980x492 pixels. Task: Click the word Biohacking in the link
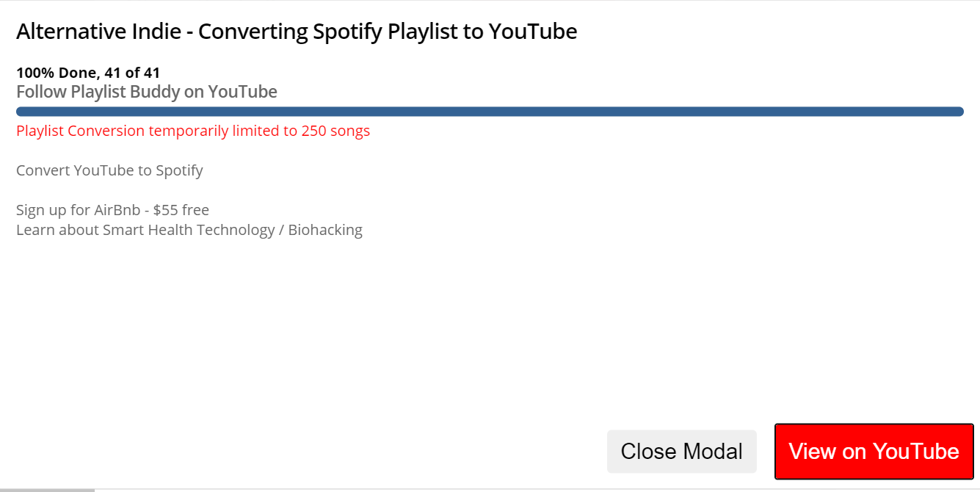[325, 230]
